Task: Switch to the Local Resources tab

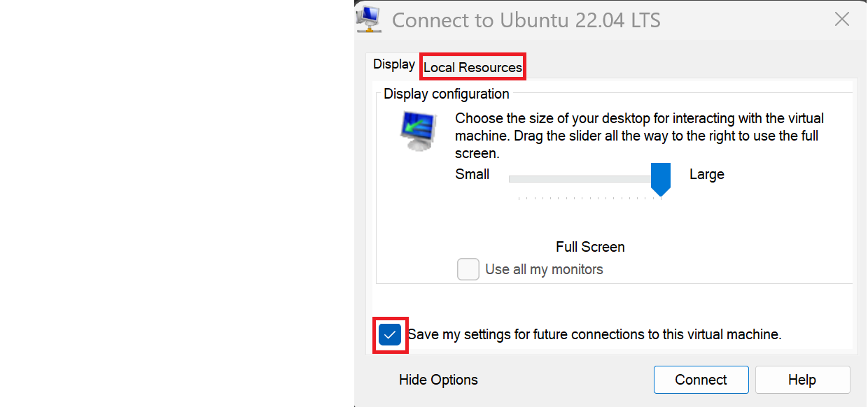Action: (472, 67)
